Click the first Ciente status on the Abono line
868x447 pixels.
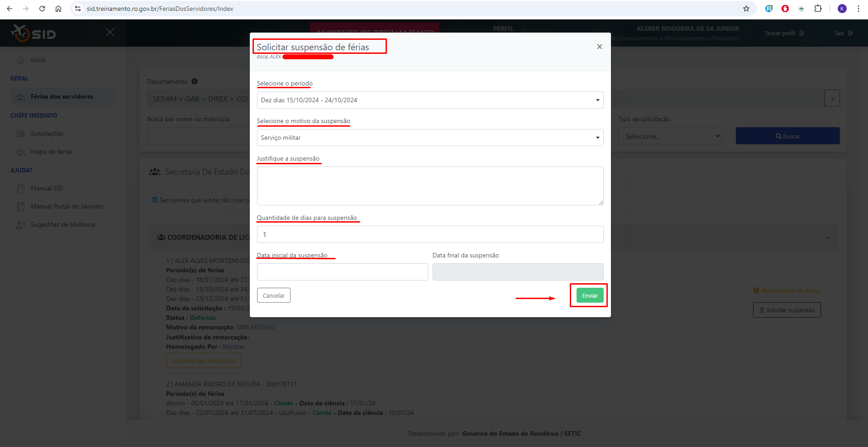click(284, 403)
